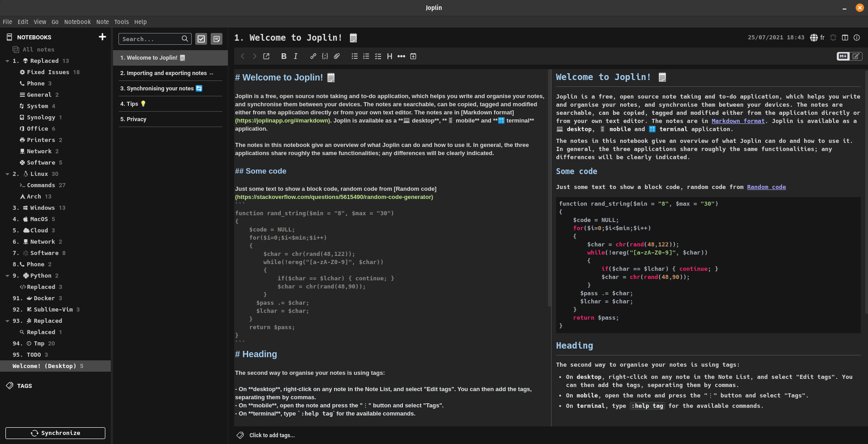
Task: Open note 2. Importing and exporting notes
Action: [170, 73]
